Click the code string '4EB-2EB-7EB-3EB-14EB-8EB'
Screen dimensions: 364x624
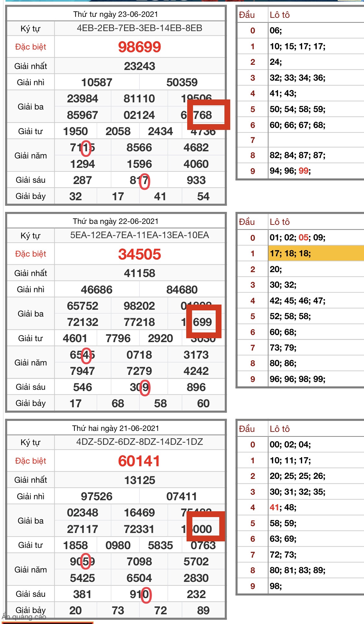[140, 28]
